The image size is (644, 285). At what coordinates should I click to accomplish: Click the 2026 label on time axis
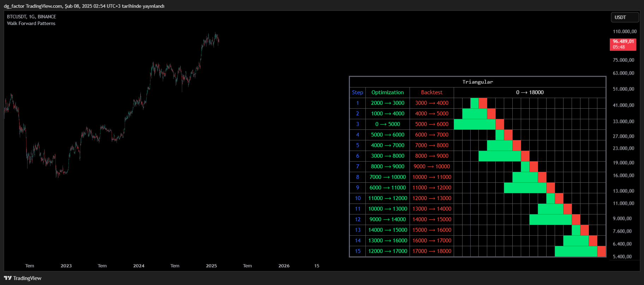coord(284,266)
